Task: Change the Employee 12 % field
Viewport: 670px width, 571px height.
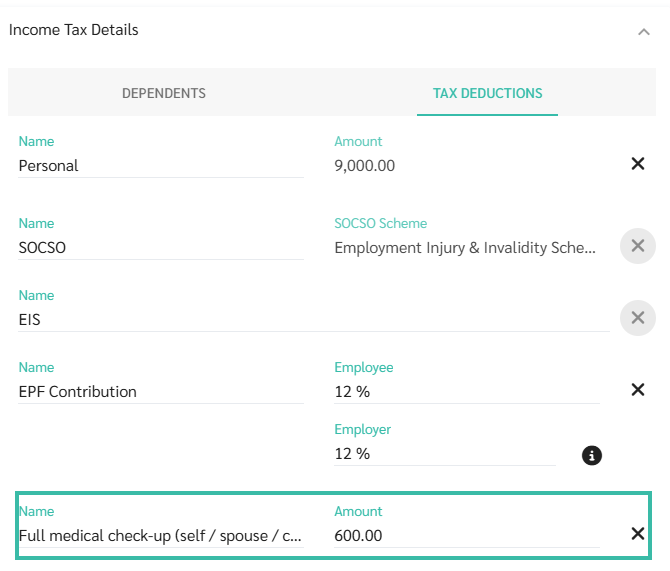Action: (466, 392)
